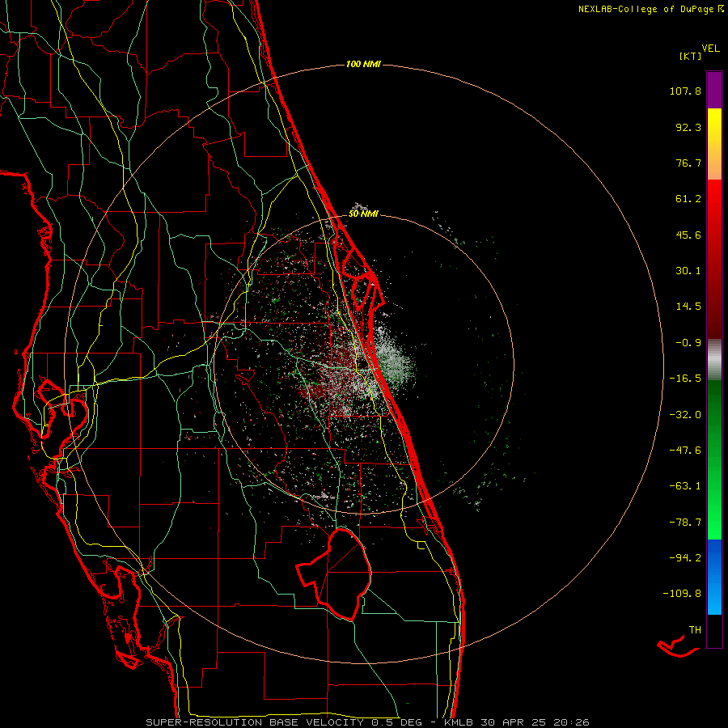Click the blue segment of the color bar

tap(714, 577)
